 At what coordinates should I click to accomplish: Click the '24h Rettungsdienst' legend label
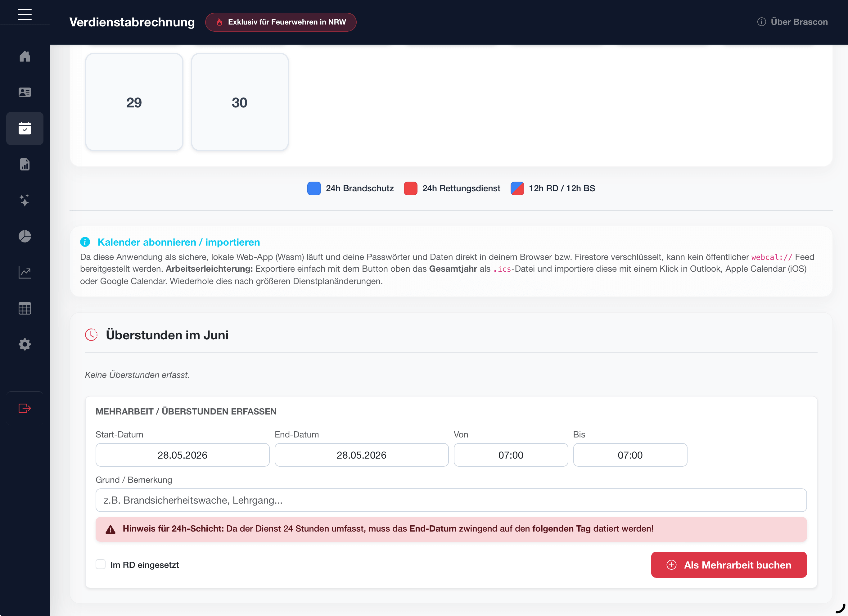click(x=461, y=188)
